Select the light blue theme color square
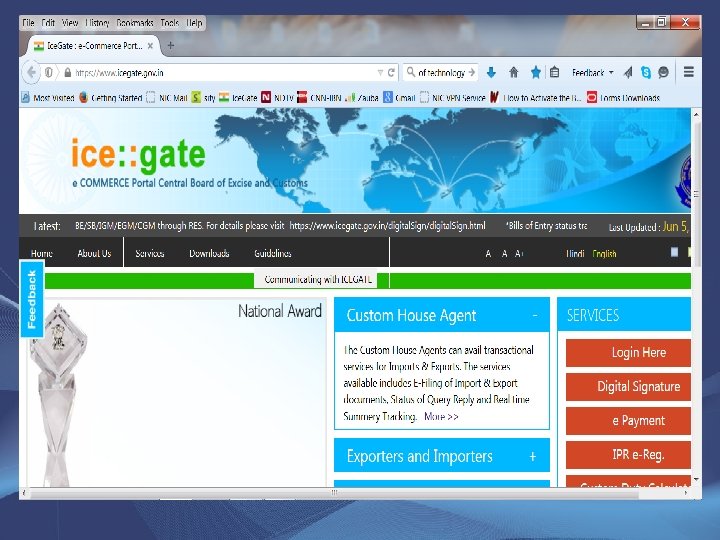The height and width of the screenshot is (540, 720). (x=674, y=252)
